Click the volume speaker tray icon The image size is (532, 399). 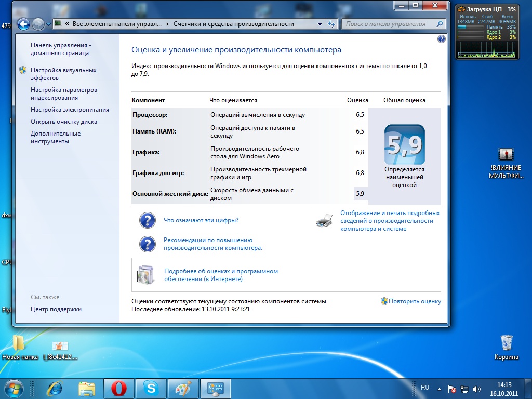point(477,389)
